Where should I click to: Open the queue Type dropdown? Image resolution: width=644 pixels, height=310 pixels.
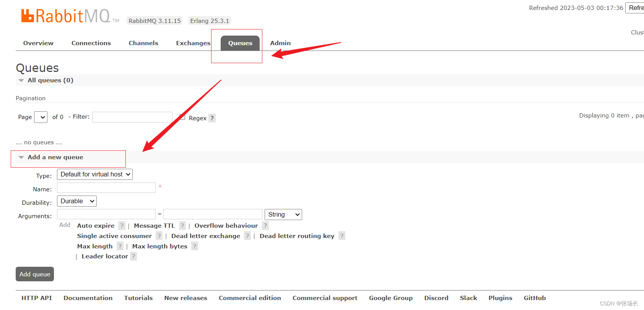point(95,175)
